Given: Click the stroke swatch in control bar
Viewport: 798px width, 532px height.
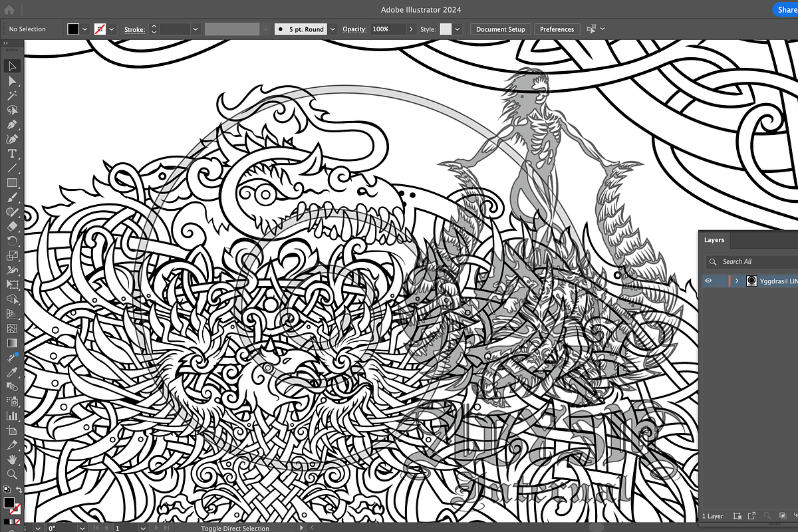Looking at the screenshot, I should [x=100, y=29].
